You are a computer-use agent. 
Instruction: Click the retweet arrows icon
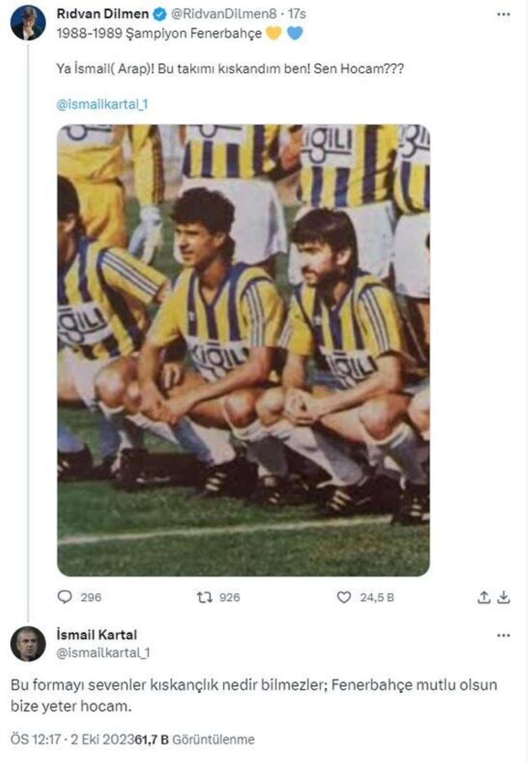tap(204, 597)
